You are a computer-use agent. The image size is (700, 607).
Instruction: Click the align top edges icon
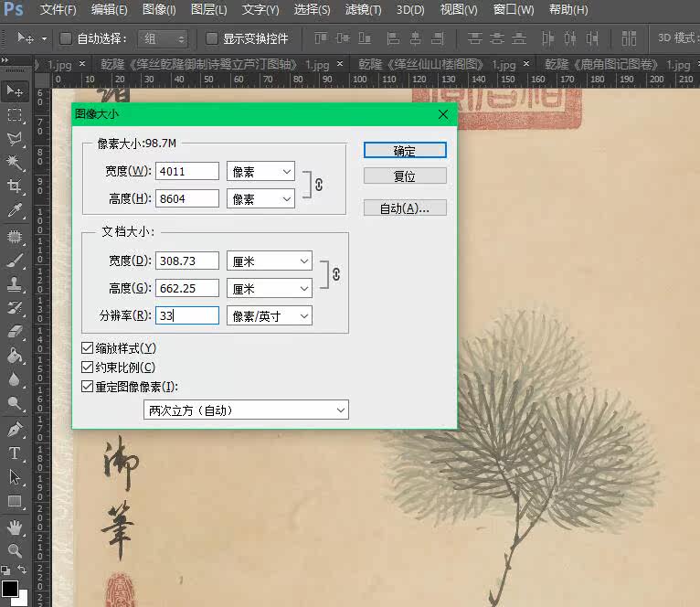321,38
